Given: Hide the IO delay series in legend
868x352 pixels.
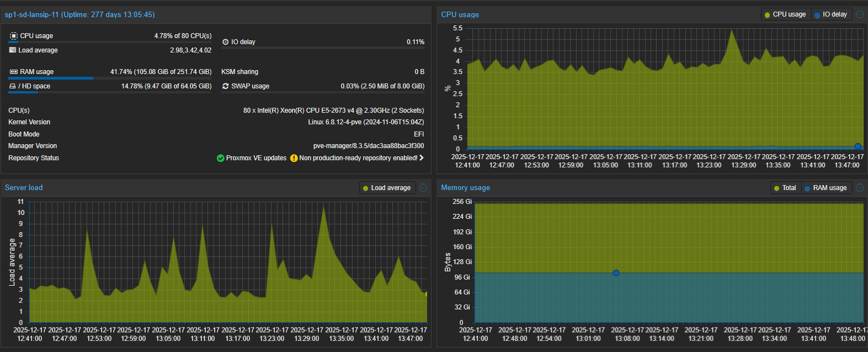Looking at the screenshot, I should 830,14.
